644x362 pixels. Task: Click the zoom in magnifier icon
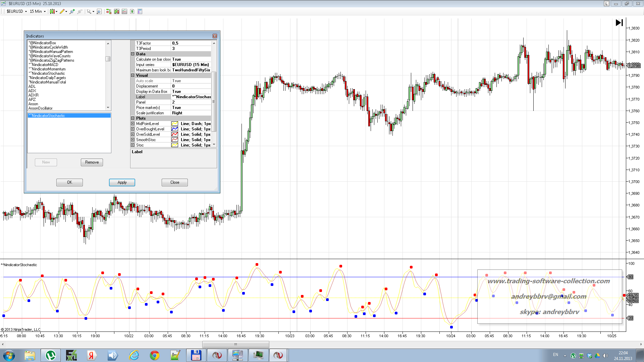72,11
